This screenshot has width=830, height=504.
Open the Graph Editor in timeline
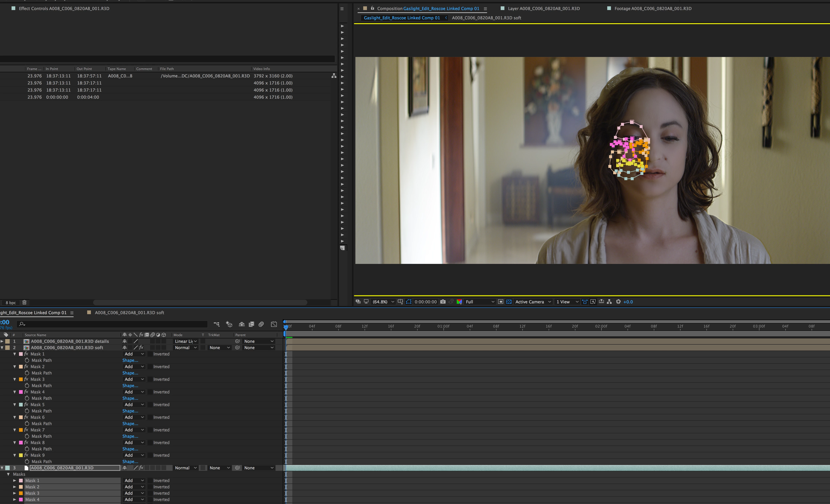[274, 324]
